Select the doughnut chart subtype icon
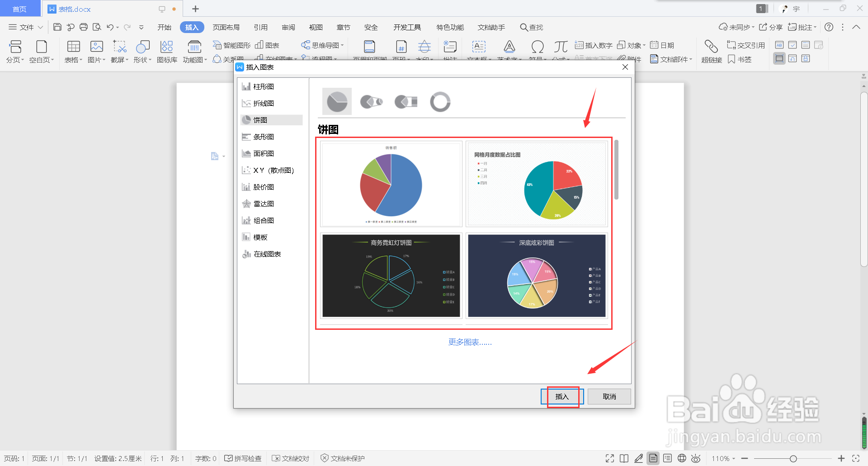868x466 pixels. 440,102
